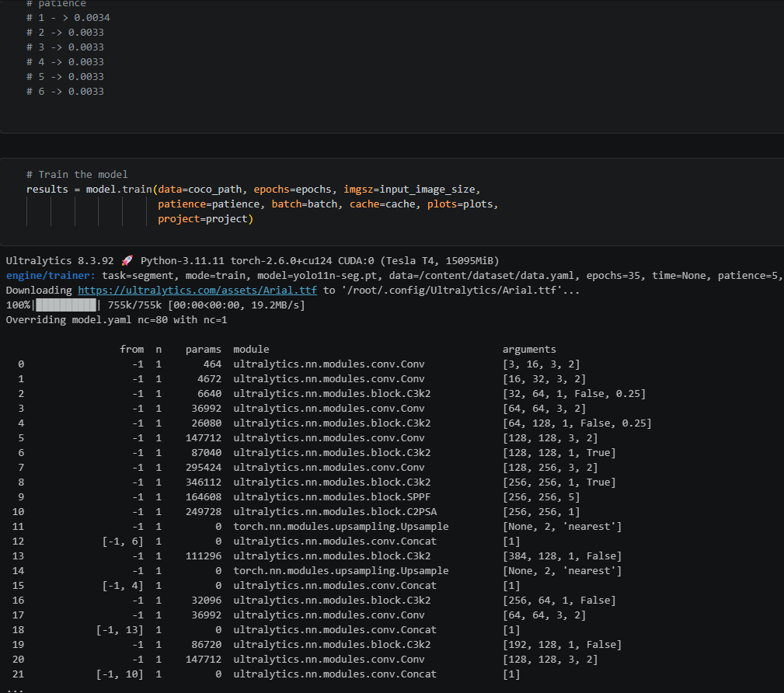Click arguments "[192, 128, 1, False]"
The width and height of the screenshot is (784, 693).
coord(562,645)
